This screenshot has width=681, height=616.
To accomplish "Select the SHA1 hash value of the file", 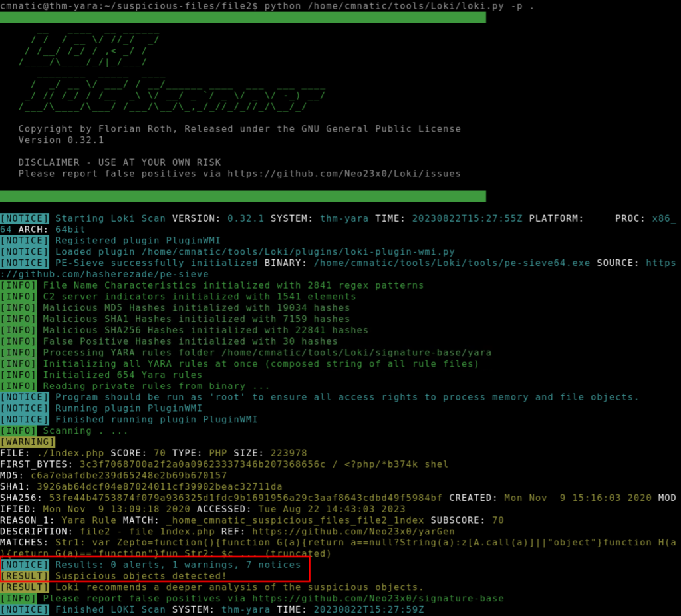I will [160, 486].
